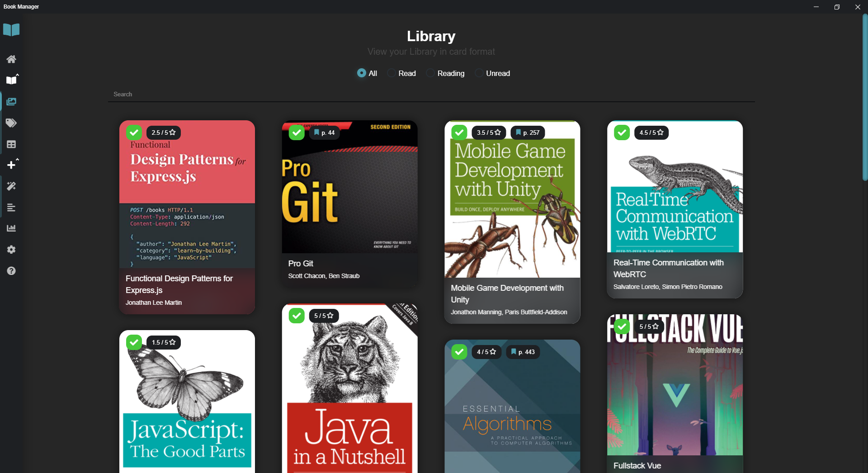
Task: Click the Book Manager app logo icon
Action: (11, 29)
